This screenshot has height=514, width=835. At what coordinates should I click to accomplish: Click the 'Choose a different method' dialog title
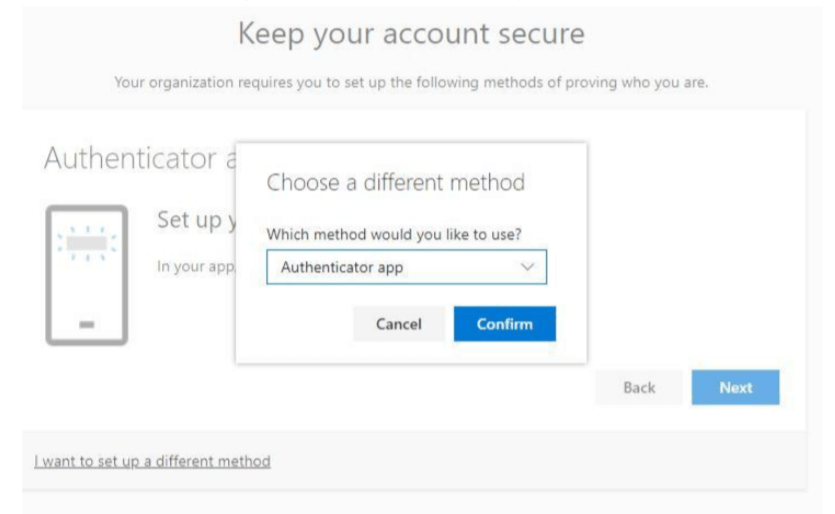pos(395,183)
